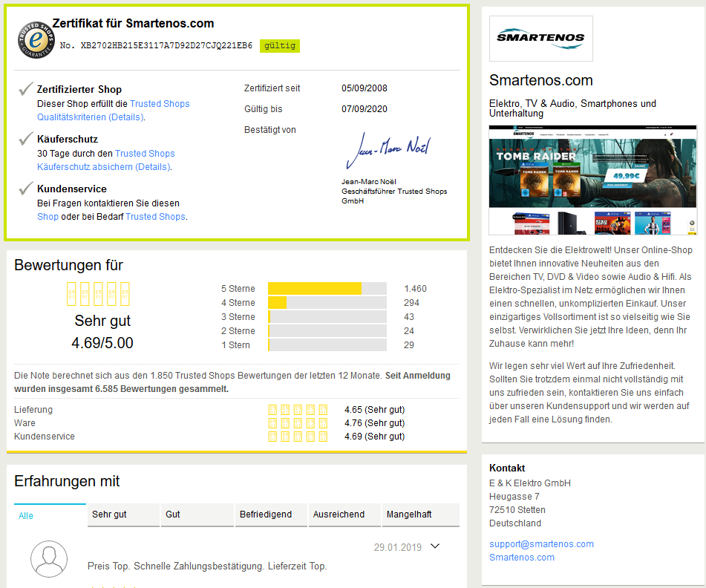706x588 pixels.
Task: Open the Befriedigend reviews tab
Action: point(271,514)
